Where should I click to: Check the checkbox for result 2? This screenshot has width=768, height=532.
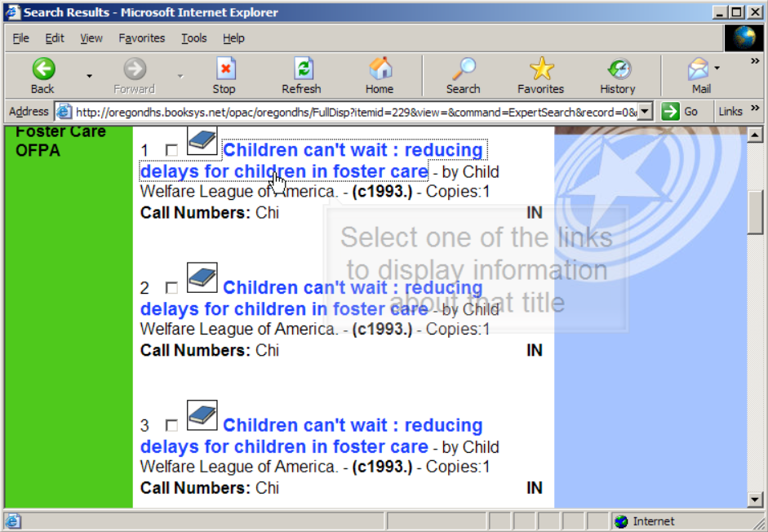[171, 288]
